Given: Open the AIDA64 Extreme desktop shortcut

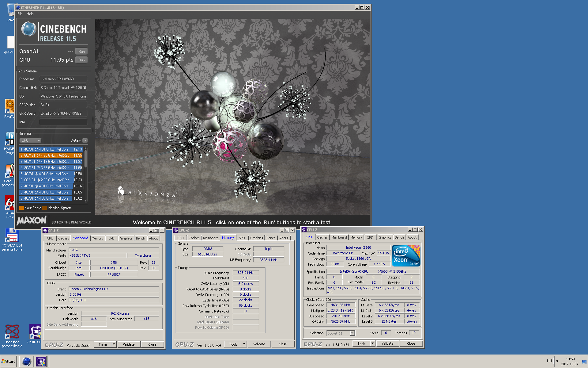Looking at the screenshot, I should tap(9, 207).
